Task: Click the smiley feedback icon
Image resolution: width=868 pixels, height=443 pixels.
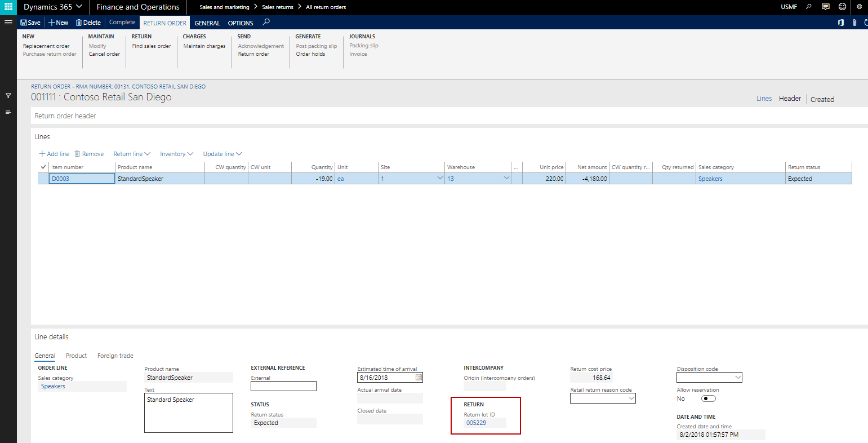Action: 842,7
